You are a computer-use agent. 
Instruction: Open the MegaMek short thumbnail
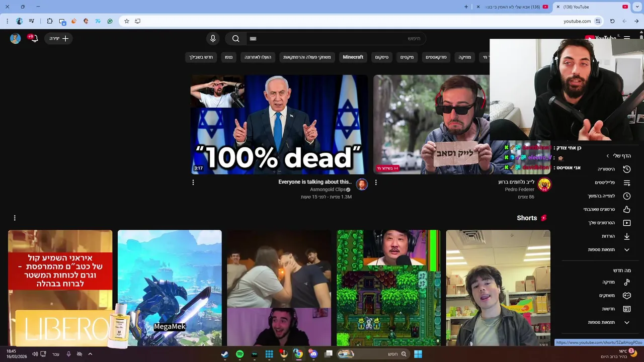click(x=170, y=289)
